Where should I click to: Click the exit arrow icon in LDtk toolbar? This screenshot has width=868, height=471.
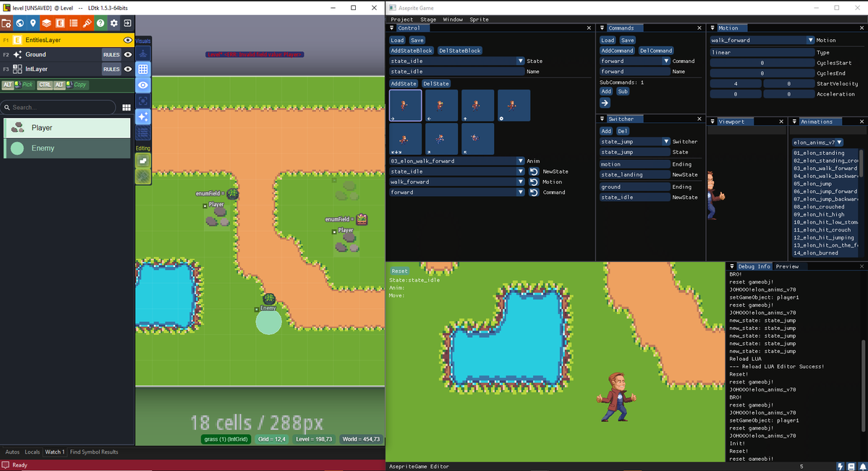click(127, 23)
